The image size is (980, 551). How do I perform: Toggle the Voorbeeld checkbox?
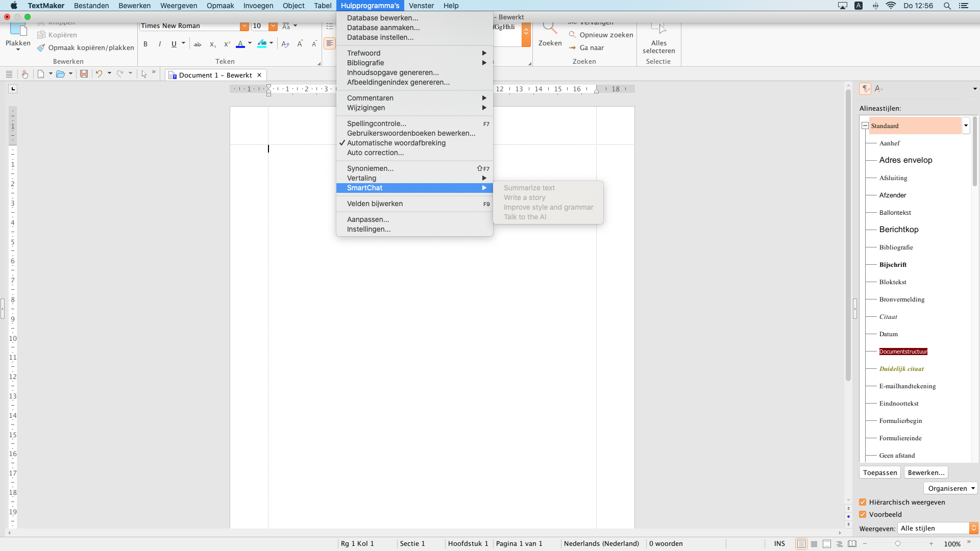coord(863,514)
